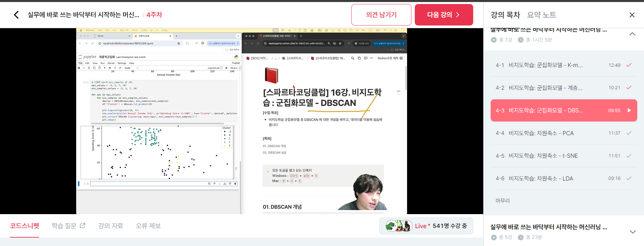Click the 다음 강의 button
644x246 pixels.
pyautogui.click(x=444, y=15)
